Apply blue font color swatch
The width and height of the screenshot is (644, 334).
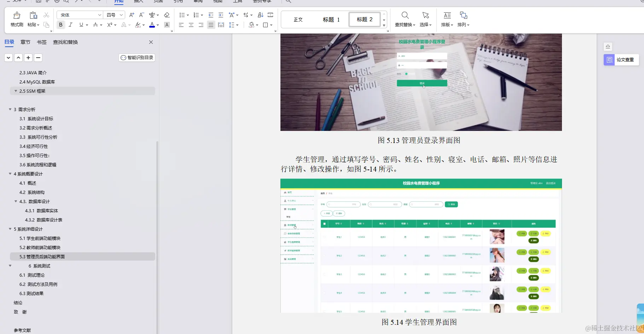click(x=152, y=25)
